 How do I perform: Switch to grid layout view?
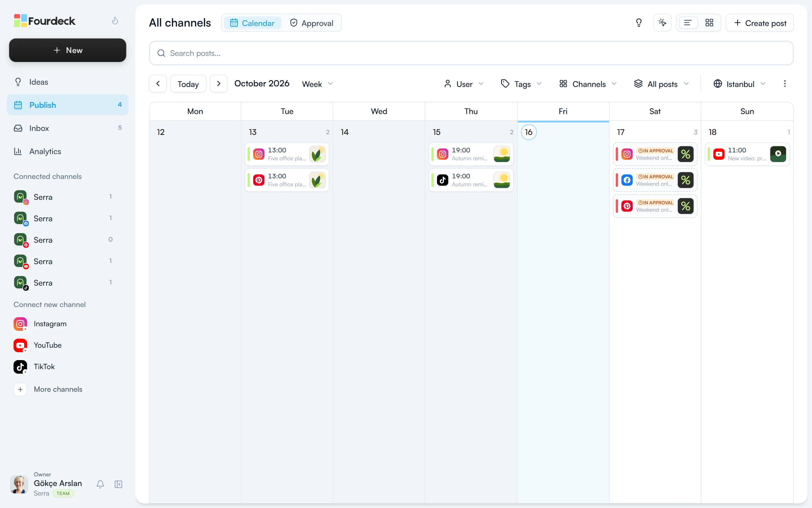709,23
